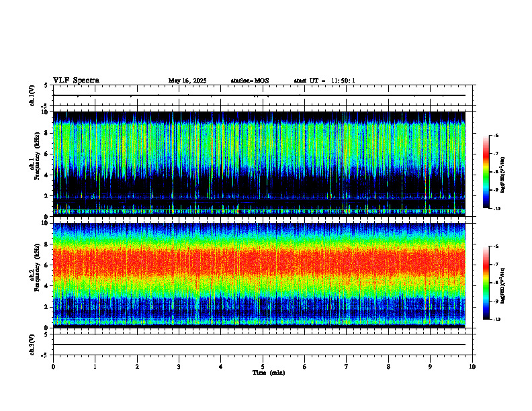Viewport: 532px width, 411px height.
Task: Click the "-7" label on ch.1 color bar
Action: coord(496,154)
